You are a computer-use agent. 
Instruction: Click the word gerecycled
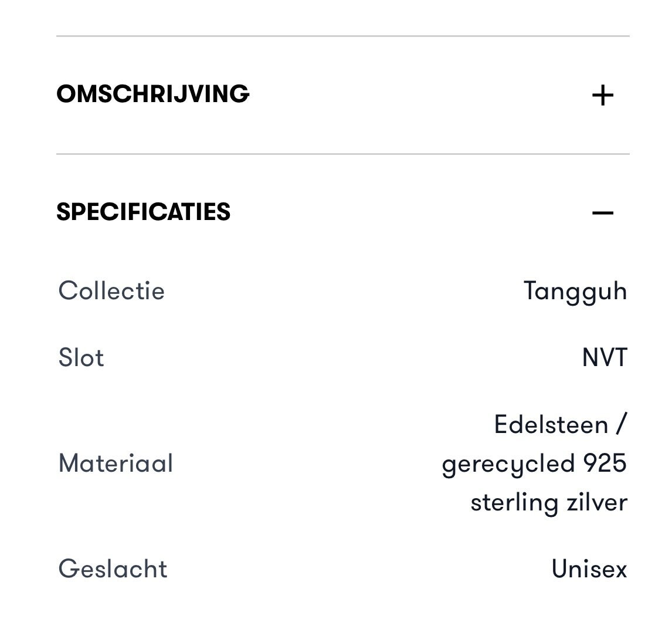point(508,464)
